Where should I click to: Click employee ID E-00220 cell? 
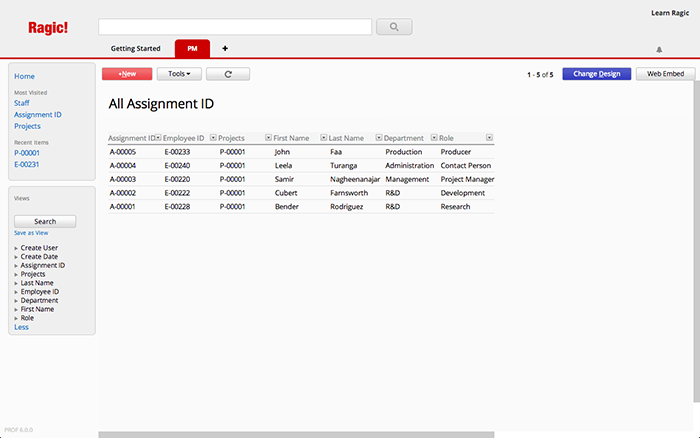tap(177, 179)
